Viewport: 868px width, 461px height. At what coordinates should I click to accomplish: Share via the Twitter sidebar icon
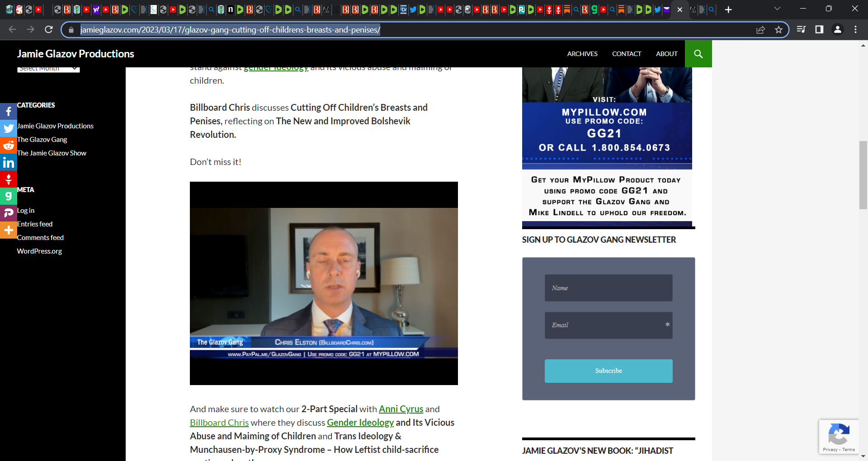(x=8, y=128)
